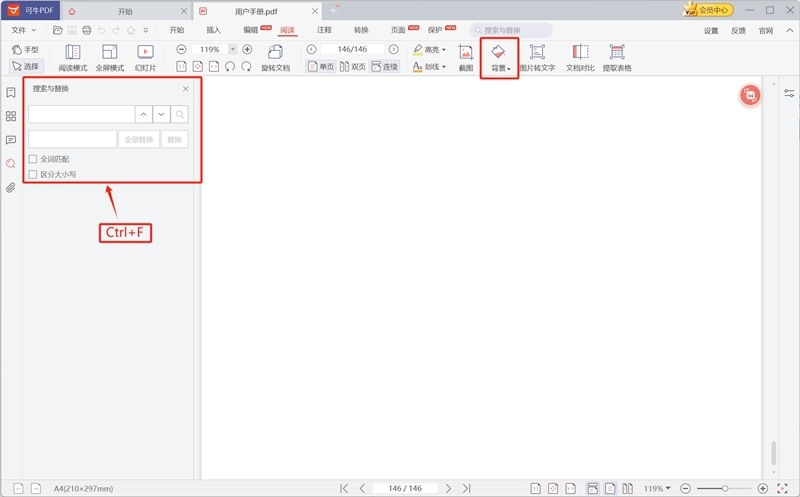The width and height of the screenshot is (800, 497).
Task: Open the Protect (保护) ribbon tab
Action: [435, 30]
